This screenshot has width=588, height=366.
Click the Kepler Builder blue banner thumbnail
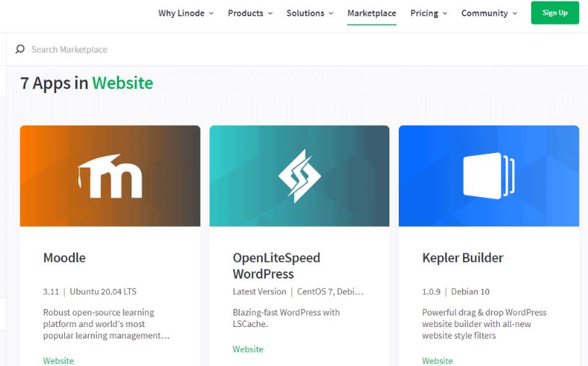pos(488,175)
